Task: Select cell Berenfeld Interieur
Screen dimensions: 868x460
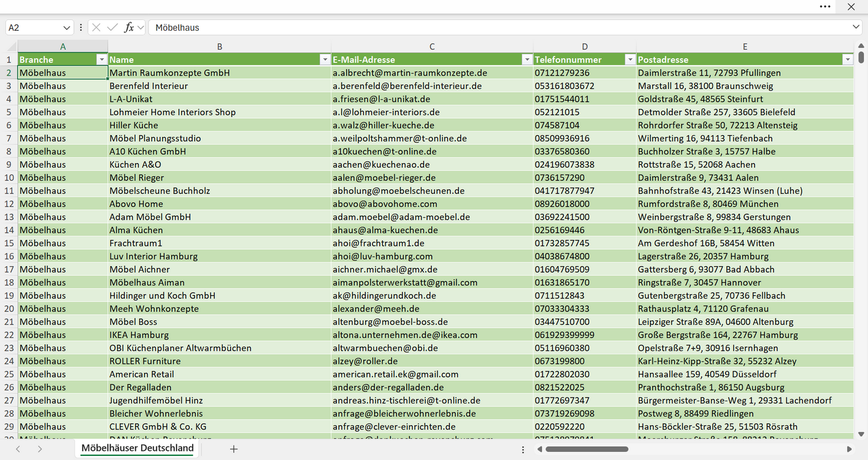Action: pos(219,86)
